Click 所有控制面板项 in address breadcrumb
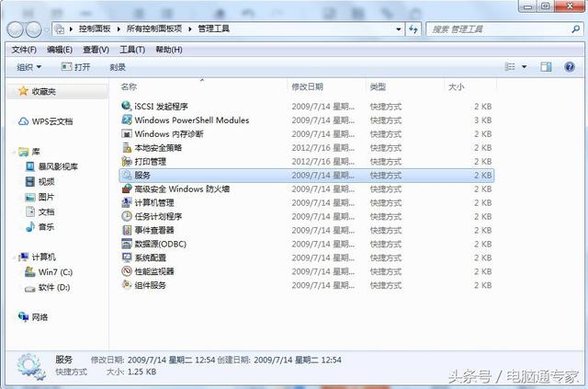Screen dimensions: 588x389 (154, 29)
